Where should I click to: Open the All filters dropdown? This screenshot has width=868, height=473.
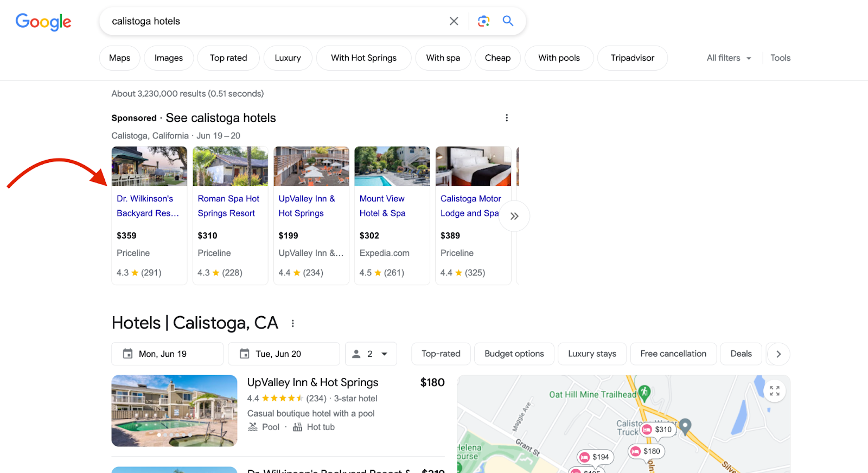click(729, 58)
